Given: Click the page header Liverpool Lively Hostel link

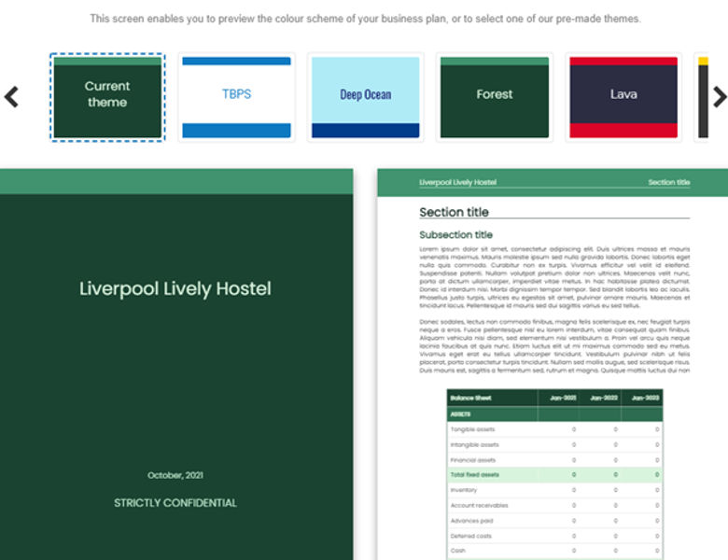Looking at the screenshot, I should [457, 182].
